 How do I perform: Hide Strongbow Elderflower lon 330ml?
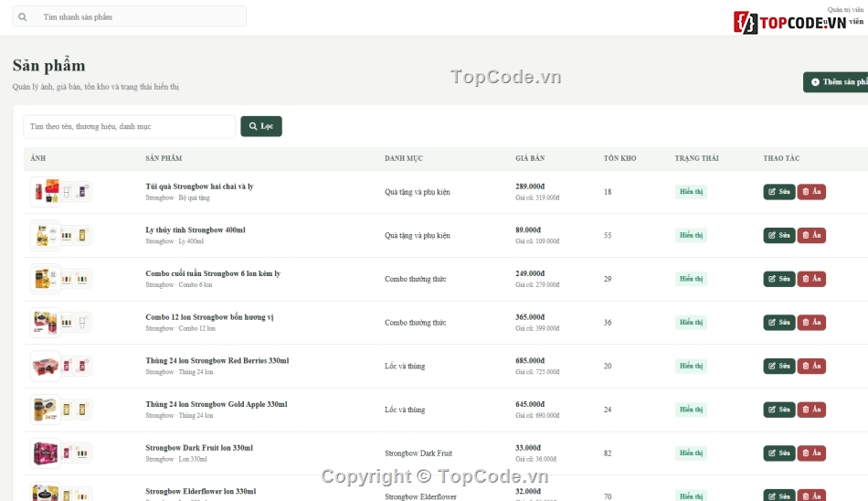(811, 496)
